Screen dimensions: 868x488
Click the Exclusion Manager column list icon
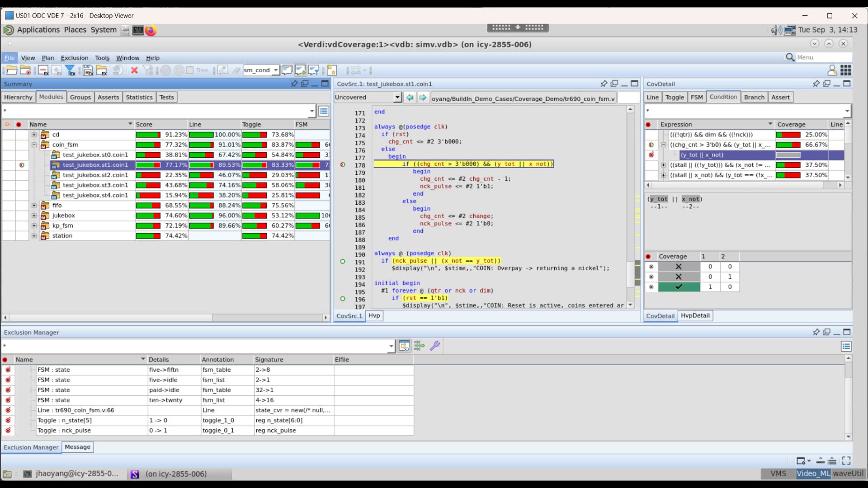846,347
